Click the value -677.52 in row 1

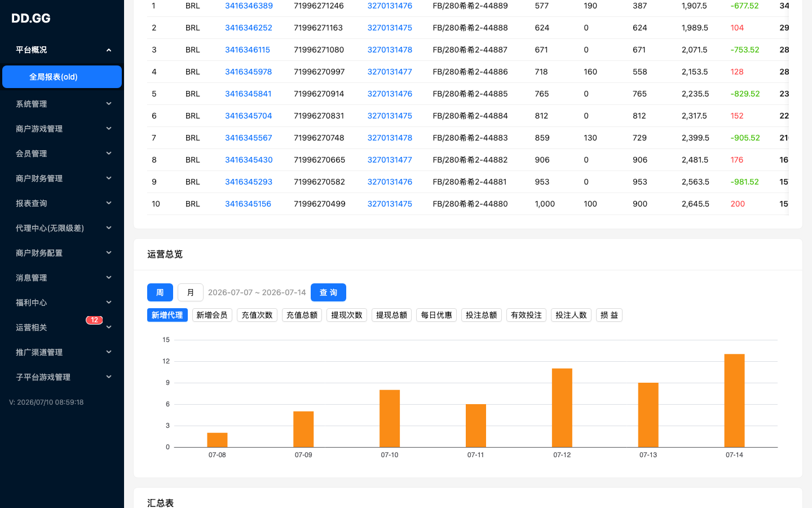point(744,6)
